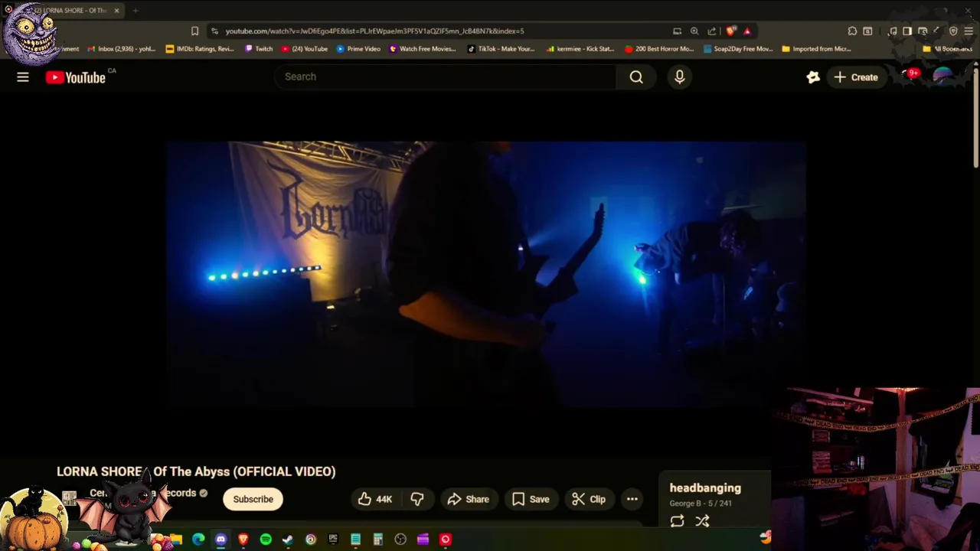Close the LORNA SHORE browser tab
Screen dimensions: 980x551
pos(116,11)
